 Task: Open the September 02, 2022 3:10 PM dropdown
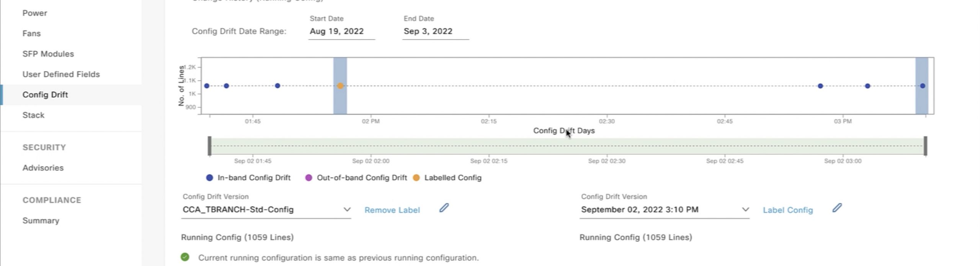click(745, 209)
